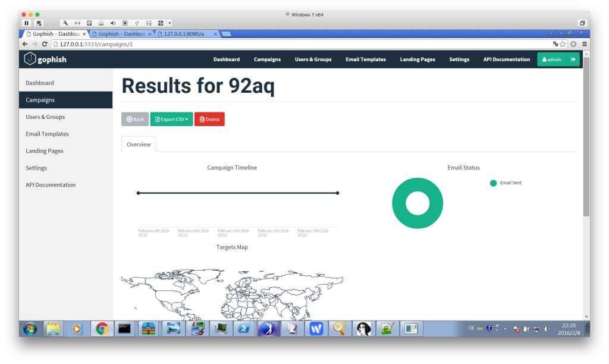Go back with the Back button
609x364 pixels.
tap(135, 120)
